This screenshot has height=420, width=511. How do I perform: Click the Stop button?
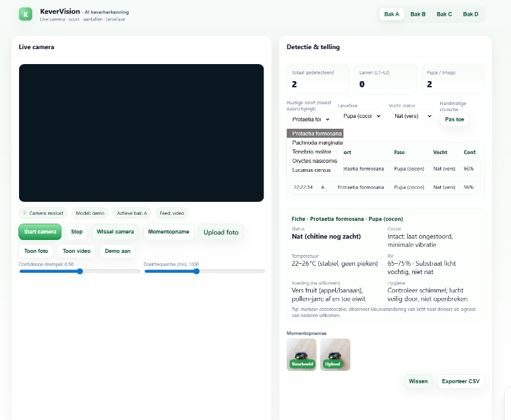pyautogui.click(x=76, y=232)
